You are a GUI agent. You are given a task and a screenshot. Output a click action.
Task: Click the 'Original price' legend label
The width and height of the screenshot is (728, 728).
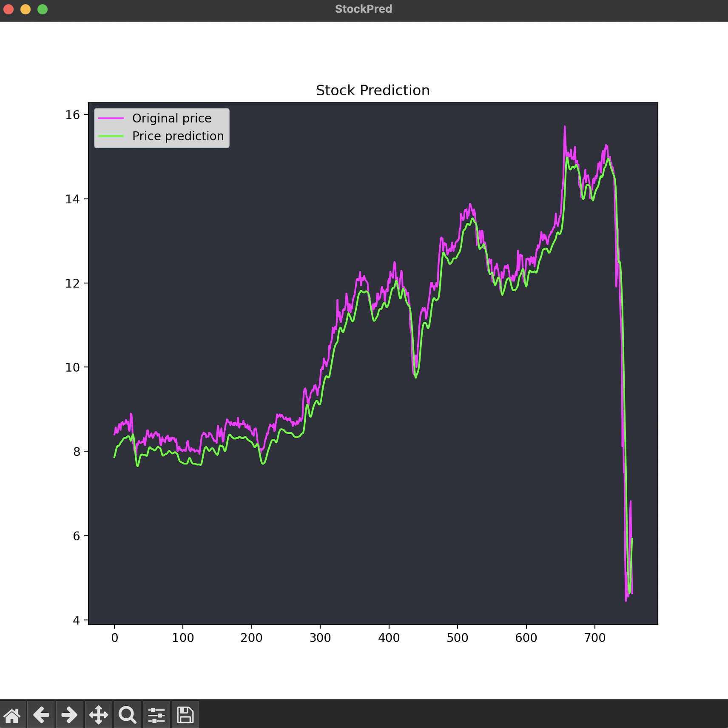tap(171, 118)
